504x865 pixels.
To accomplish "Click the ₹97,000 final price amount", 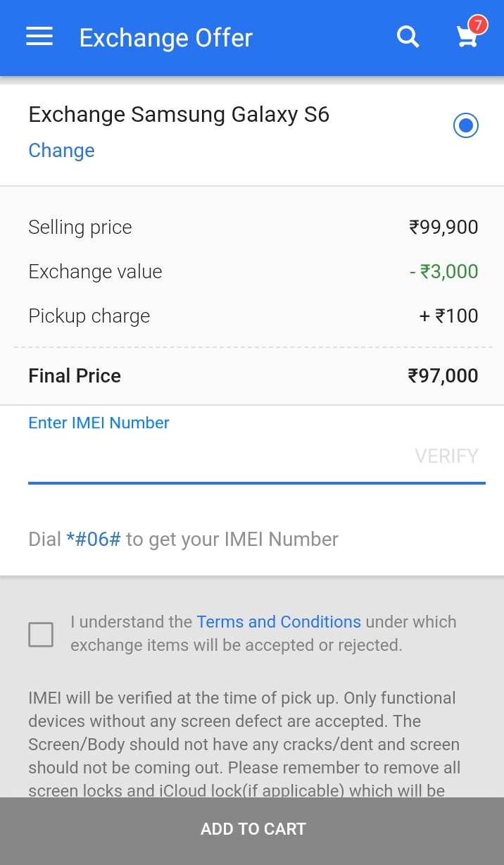I will pyautogui.click(x=443, y=376).
